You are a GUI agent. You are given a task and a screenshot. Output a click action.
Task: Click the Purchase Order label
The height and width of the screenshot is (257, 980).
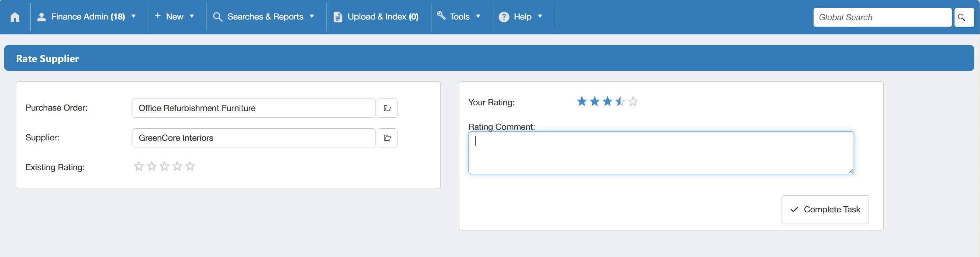pyautogui.click(x=56, y=108)
